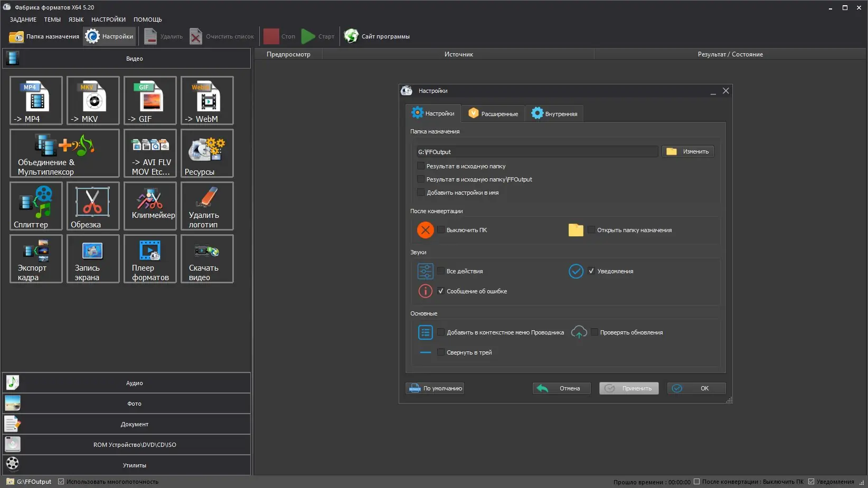Collapse the Видео category panel
The image size is (868, 488).
coord(127,59)
